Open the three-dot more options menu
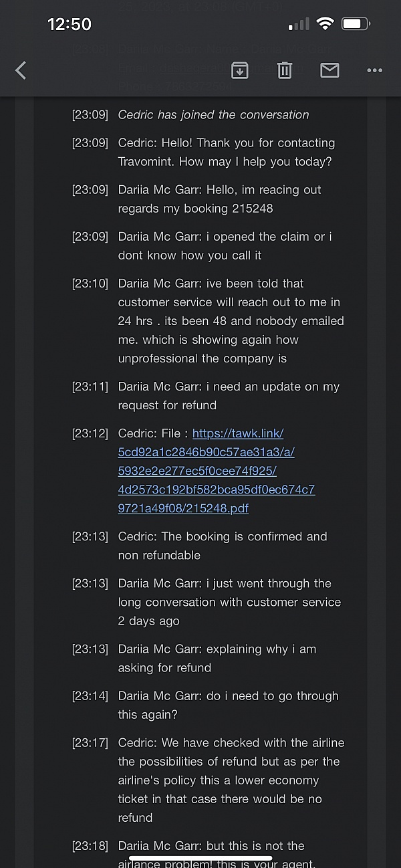The width and height of the screenshot is (401, 868). click(x=374, y=70)
